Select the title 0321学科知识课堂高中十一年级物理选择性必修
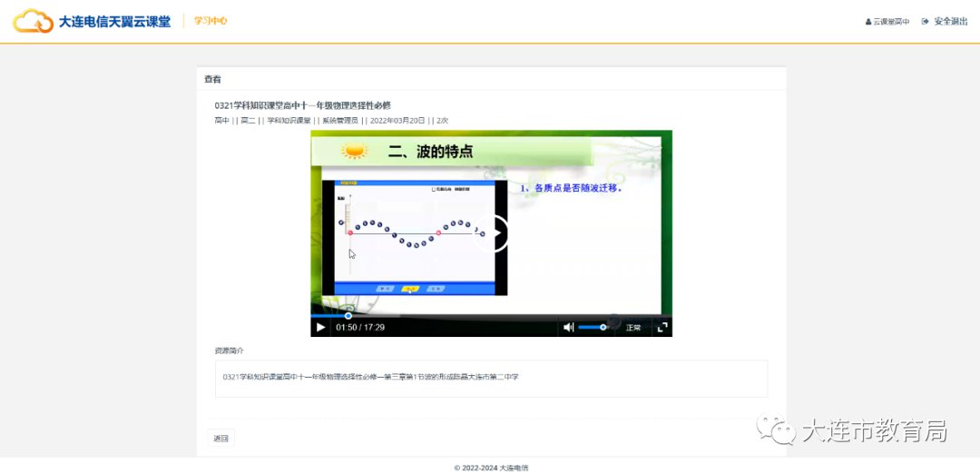This screenshot has height=474, width=980. [x=302, y=105]
